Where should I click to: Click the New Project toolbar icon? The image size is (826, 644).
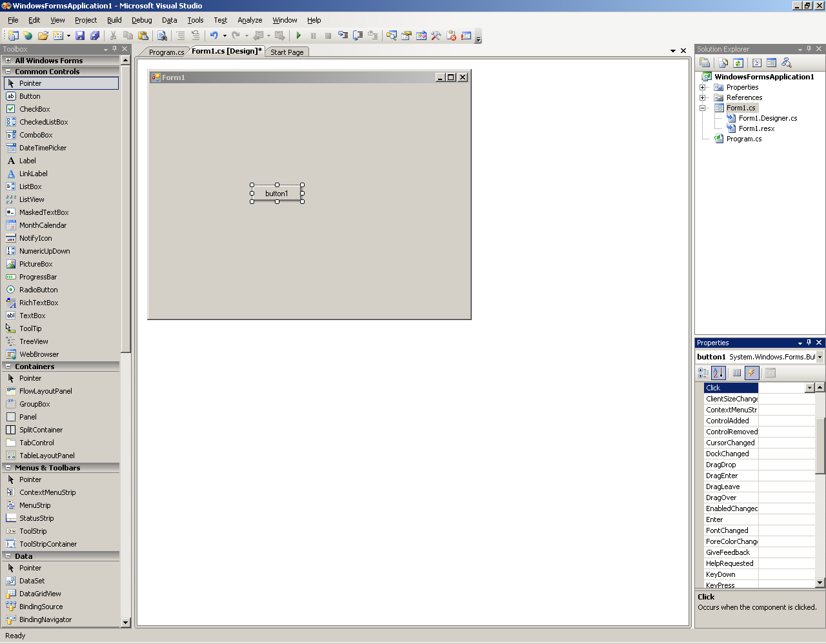coord(13,35)
